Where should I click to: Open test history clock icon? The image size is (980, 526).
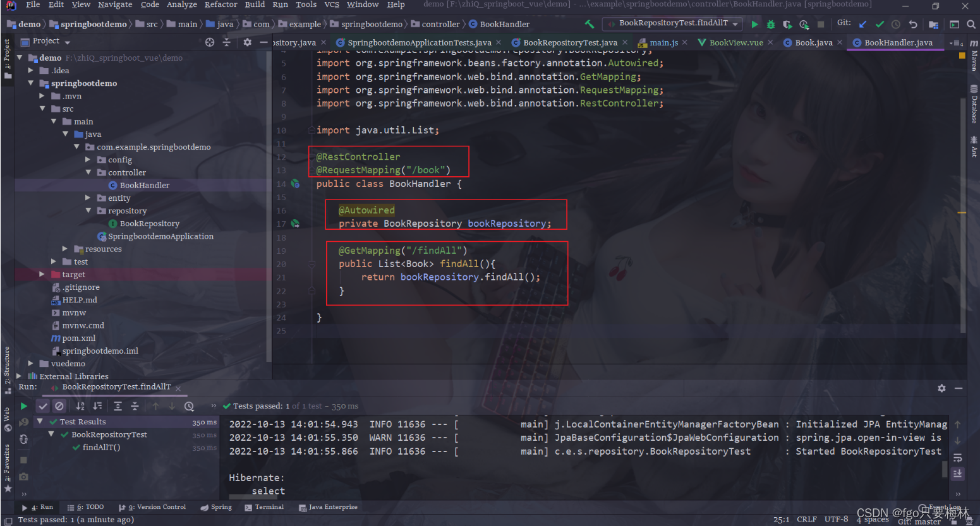(x=189, y=406)
